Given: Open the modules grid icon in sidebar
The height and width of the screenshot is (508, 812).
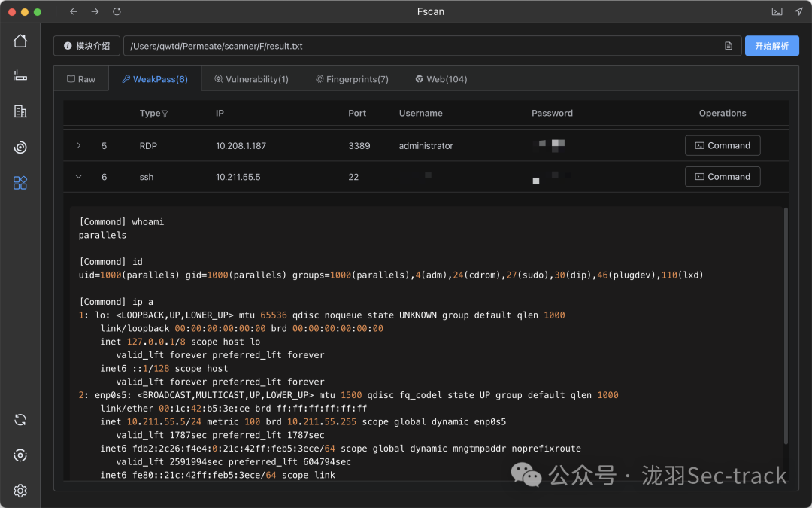Looking at the screenshot, I should click(x=20, y=182).
